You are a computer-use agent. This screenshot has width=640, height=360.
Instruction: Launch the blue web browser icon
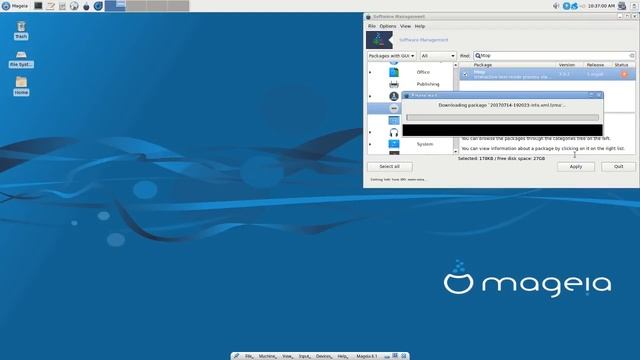click(98, 6)
